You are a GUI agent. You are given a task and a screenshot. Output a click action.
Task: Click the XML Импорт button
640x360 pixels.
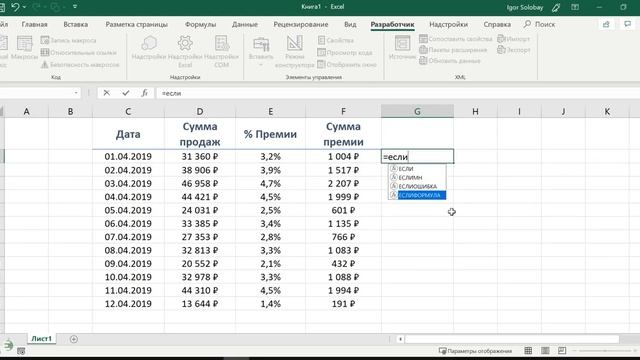[513, 39]
